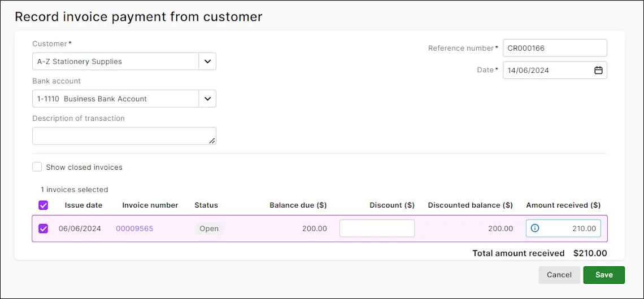The height and width of the screenshot is (299, 644).
Task: Click the issue date 06/06/2024
Action: tap(80, 228)
